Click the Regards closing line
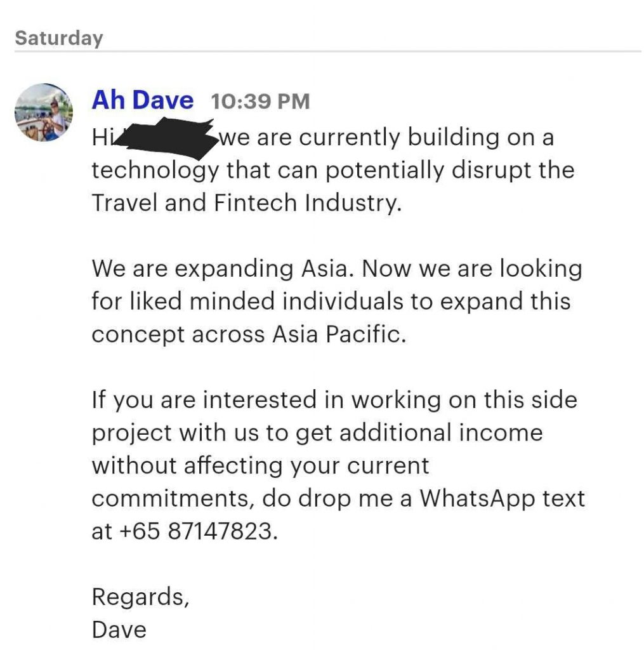 140,597
